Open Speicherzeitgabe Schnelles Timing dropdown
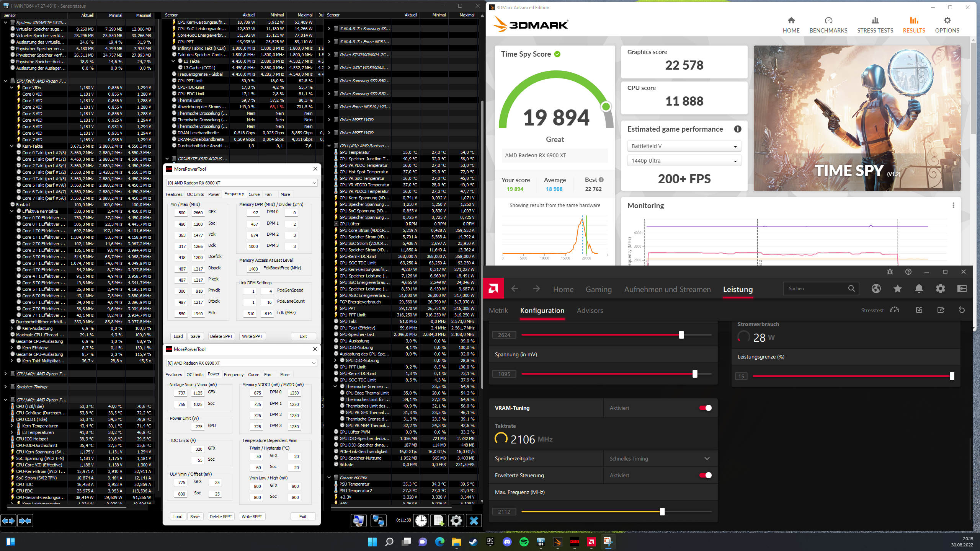The width and height of the screenshot is (980, 551). tap(659, 458)
